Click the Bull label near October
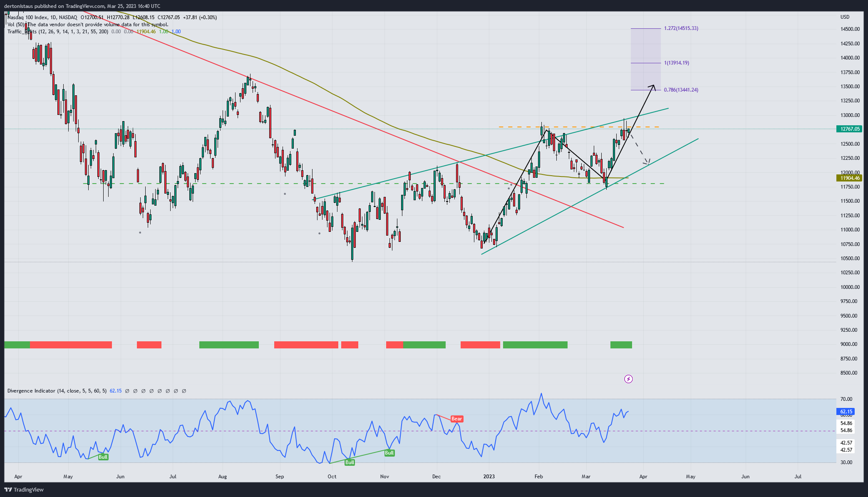 pos(350,462)
